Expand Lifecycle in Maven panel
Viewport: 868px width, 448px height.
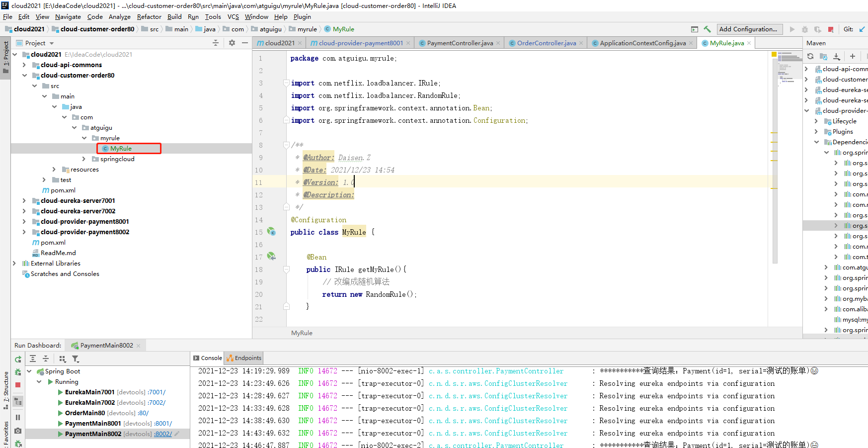[x=816, y=121]
